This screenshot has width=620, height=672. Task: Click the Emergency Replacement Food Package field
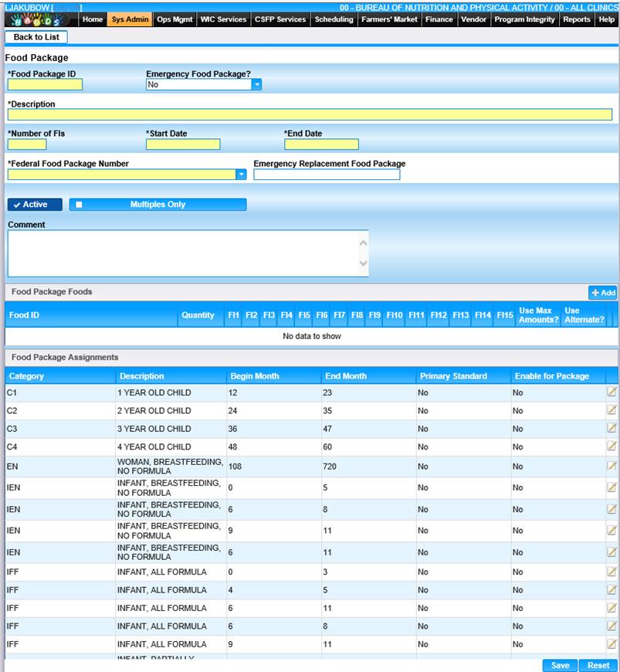pyautogui.click(x=327, y=175)
